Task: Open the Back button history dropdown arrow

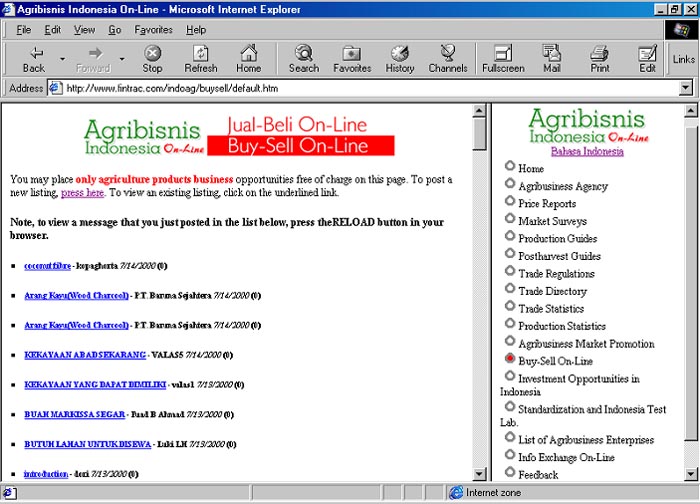Action: [62, 59]
